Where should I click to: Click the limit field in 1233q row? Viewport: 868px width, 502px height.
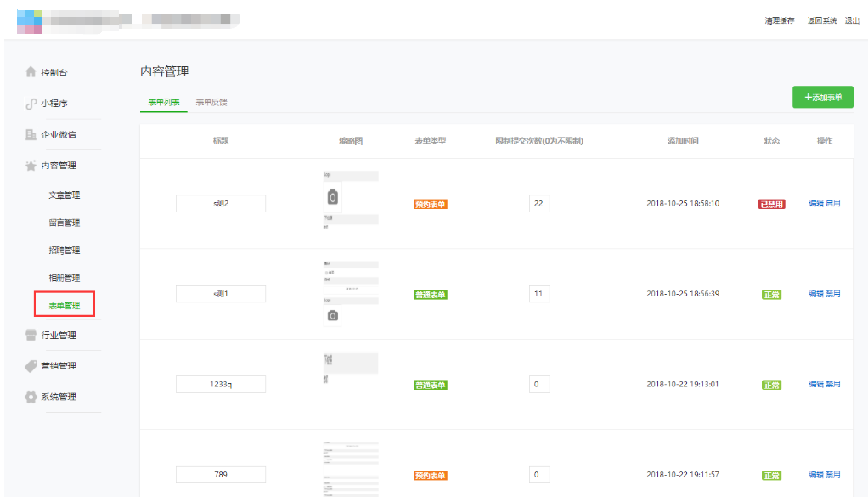539,384
